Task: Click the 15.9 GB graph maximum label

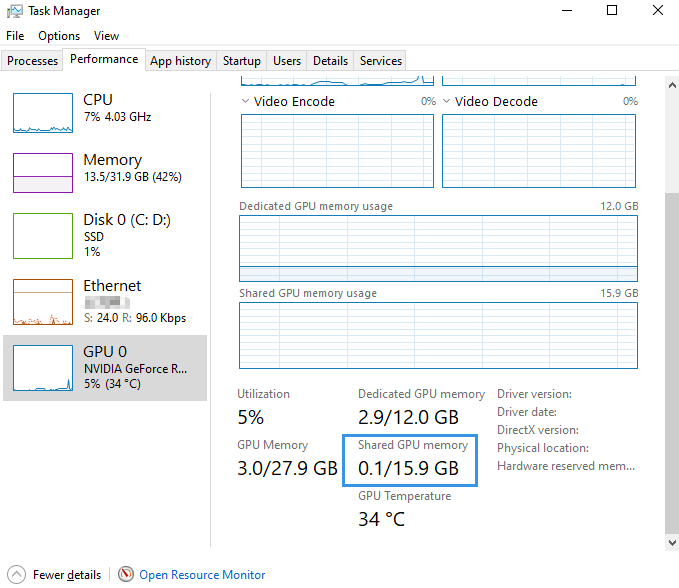Action: pyautogui.click(x=619, y=293)
